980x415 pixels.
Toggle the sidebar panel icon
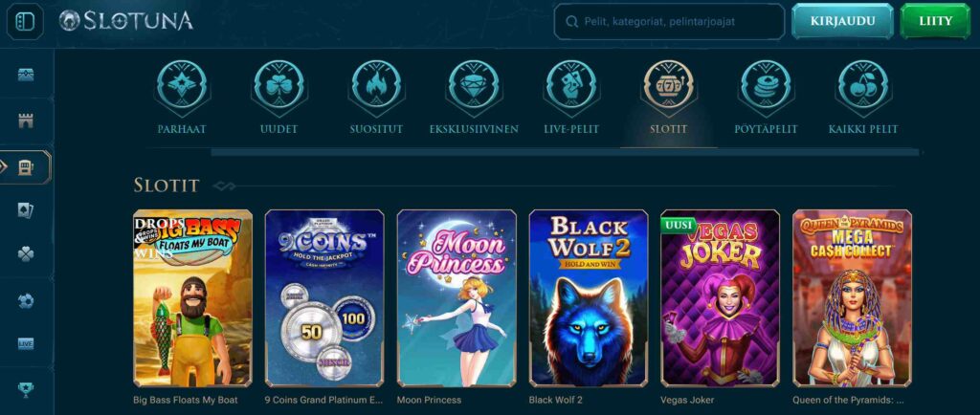(x=24, y=21)
